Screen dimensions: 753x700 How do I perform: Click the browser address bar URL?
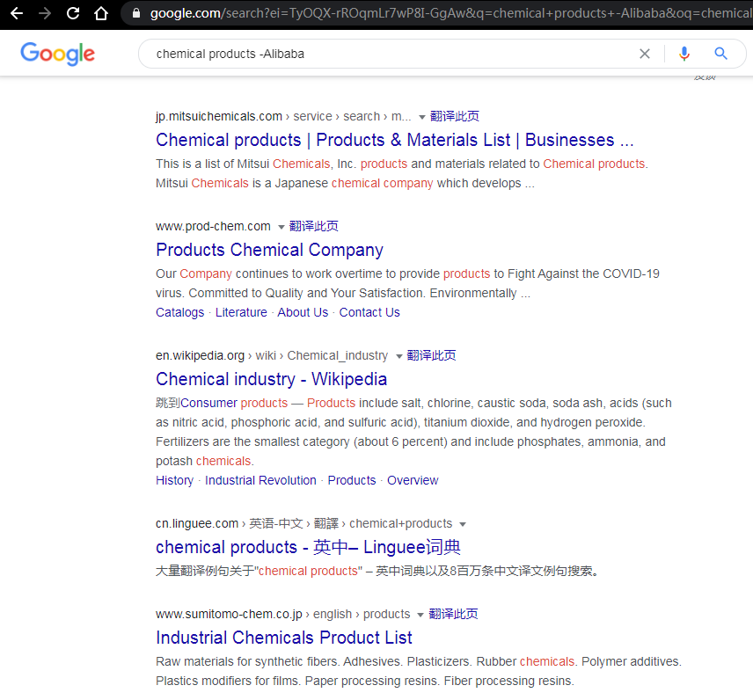[x=440, y=14]
